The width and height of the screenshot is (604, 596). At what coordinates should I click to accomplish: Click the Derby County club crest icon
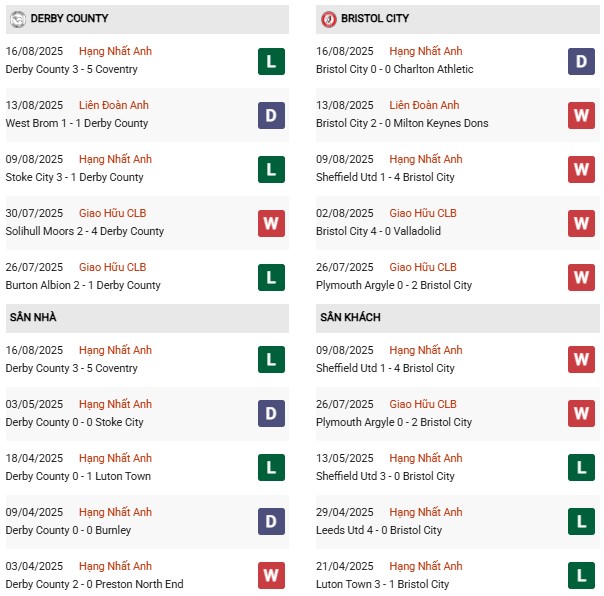(x=17, y=18)
